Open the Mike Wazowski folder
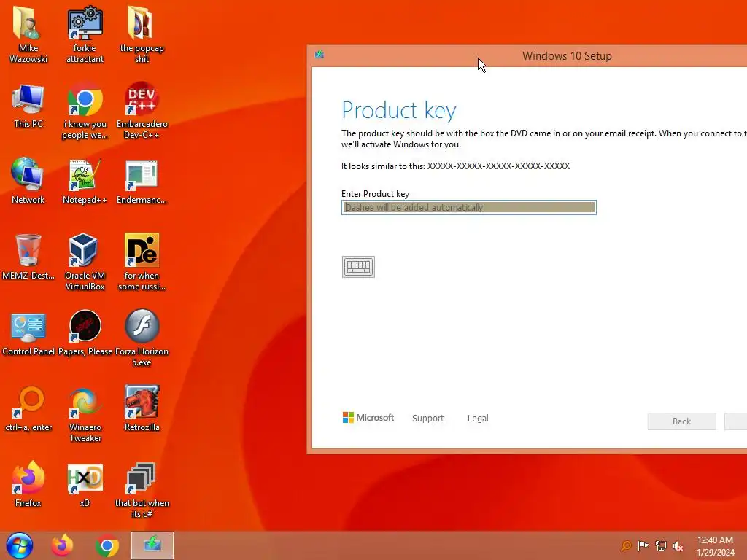 (28, 34)
